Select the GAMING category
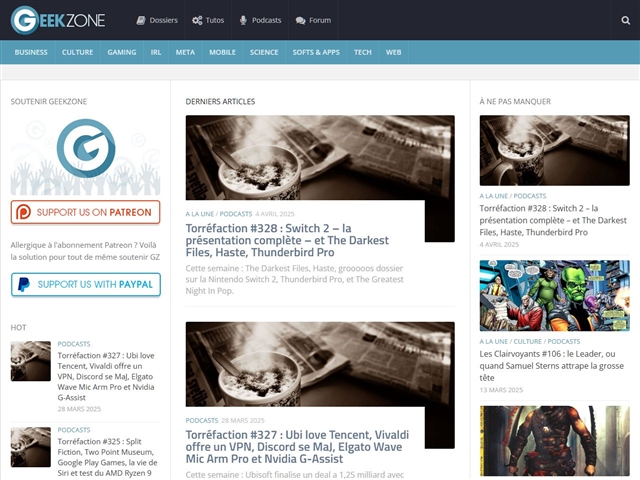 [x=122, y=52]
